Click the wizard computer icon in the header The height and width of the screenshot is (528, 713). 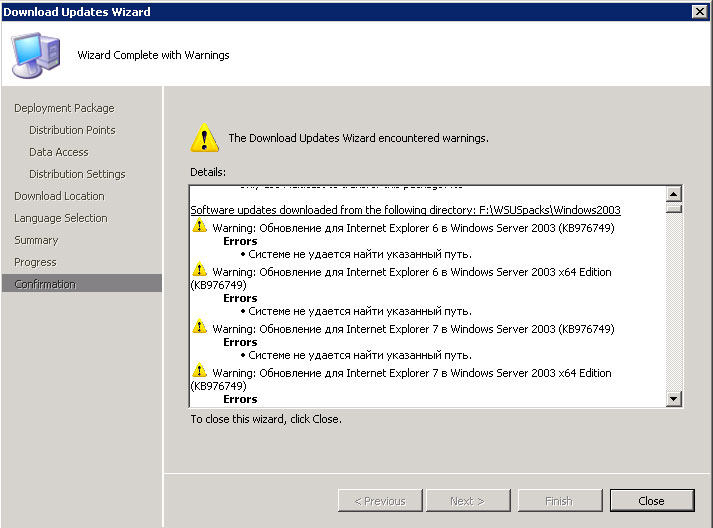(x=36, y=55)
